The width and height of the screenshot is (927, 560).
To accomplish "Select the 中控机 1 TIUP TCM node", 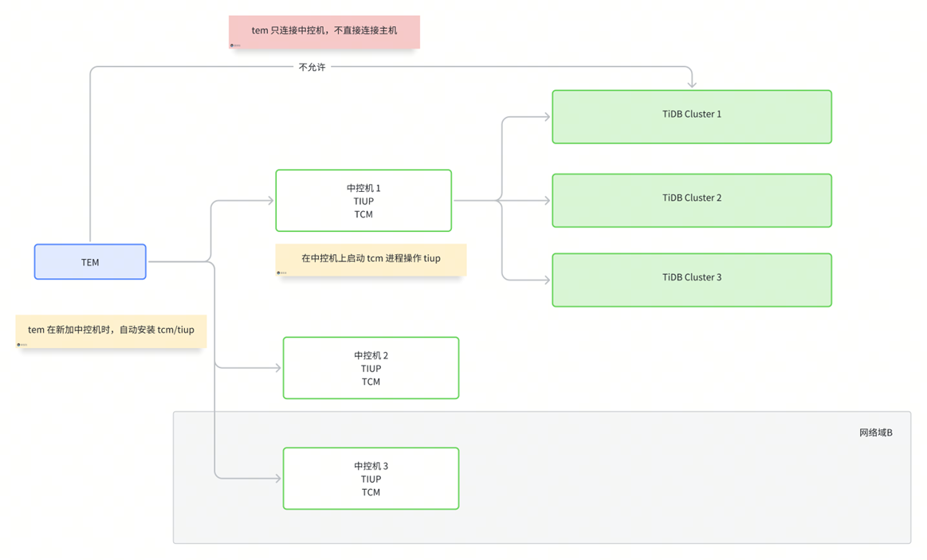I will click(363, 201).
